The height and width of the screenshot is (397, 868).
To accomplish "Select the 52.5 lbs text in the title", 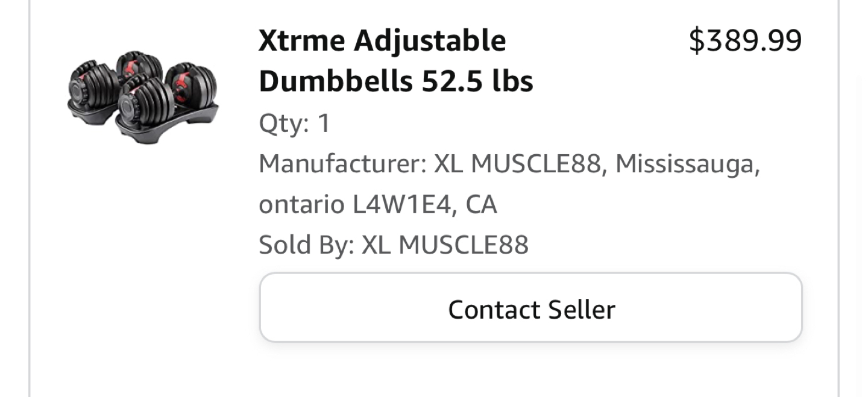I will click(477, 81).
